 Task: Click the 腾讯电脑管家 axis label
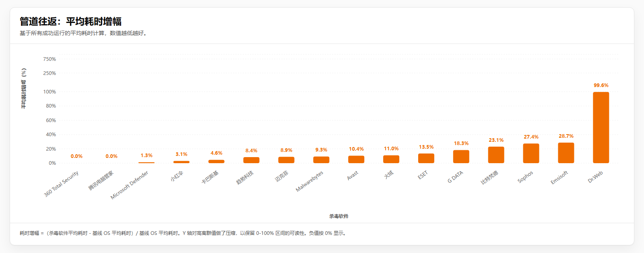[101, 180]
